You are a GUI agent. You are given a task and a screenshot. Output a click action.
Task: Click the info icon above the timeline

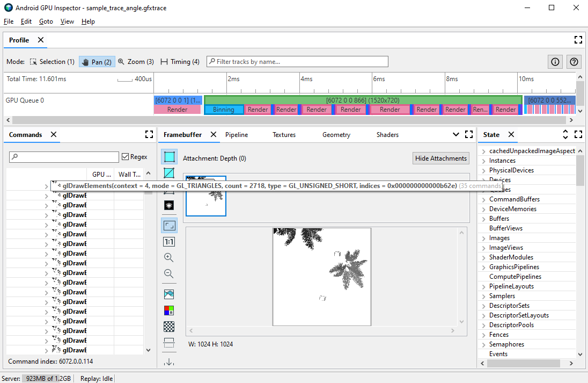click(x=555, y=62)
